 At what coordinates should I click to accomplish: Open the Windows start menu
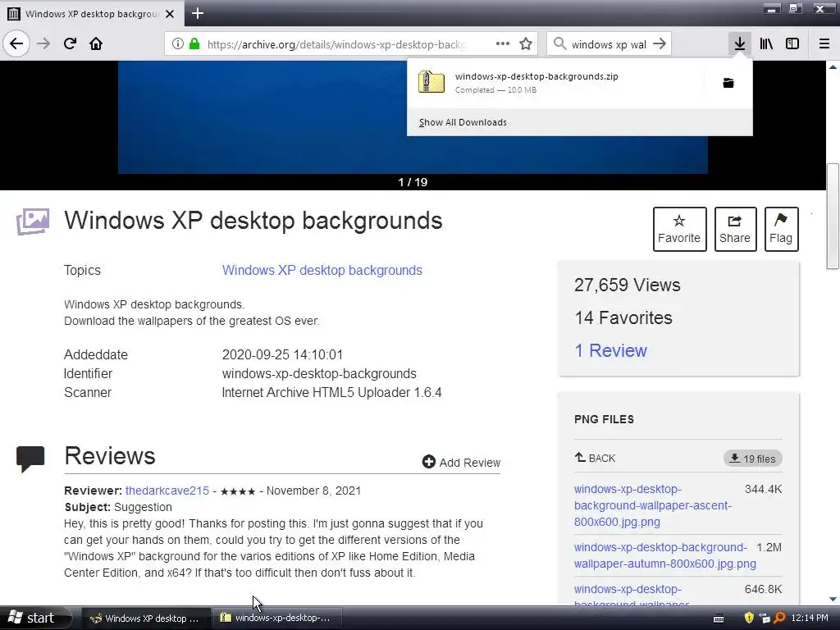35,619
